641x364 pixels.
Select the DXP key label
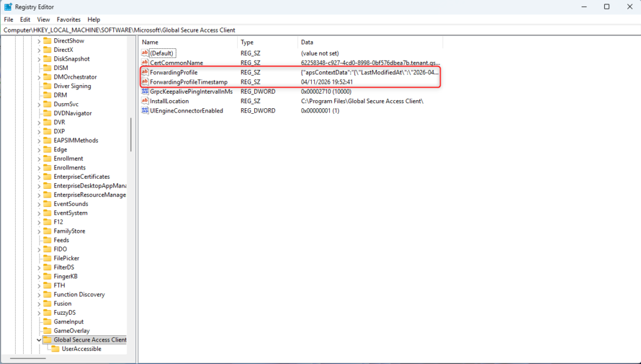[x=59, y=131]
